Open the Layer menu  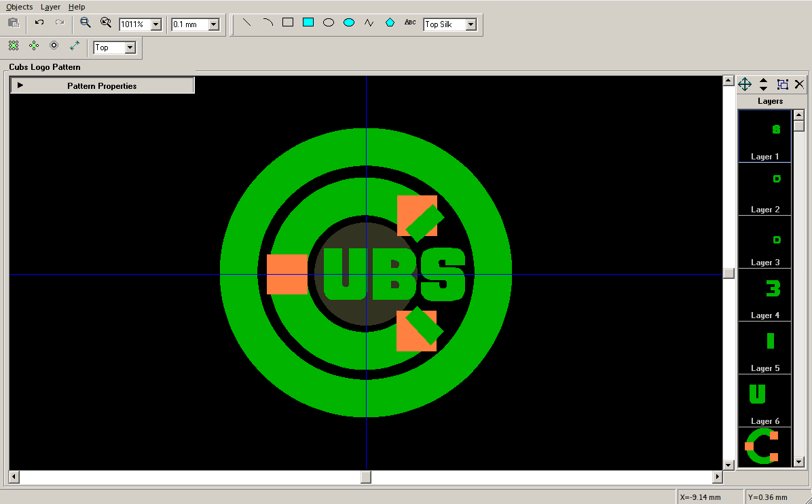50,7
